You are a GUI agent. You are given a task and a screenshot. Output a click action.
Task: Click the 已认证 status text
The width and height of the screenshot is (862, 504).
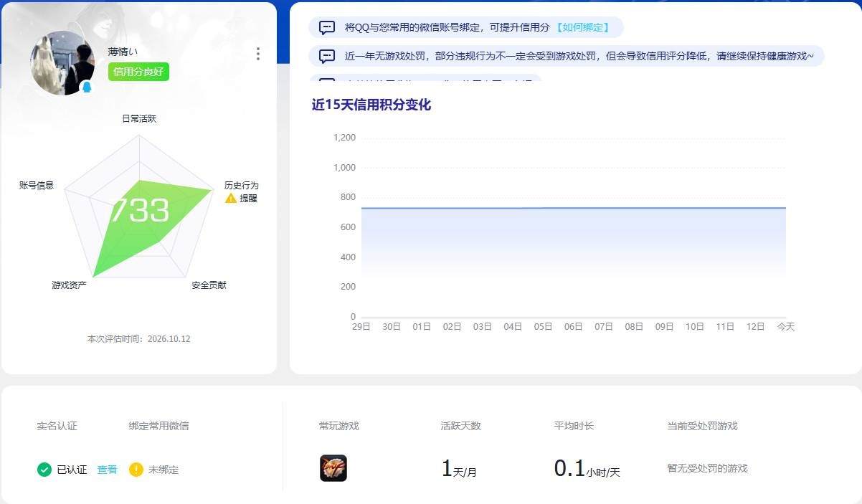(72, 470)
